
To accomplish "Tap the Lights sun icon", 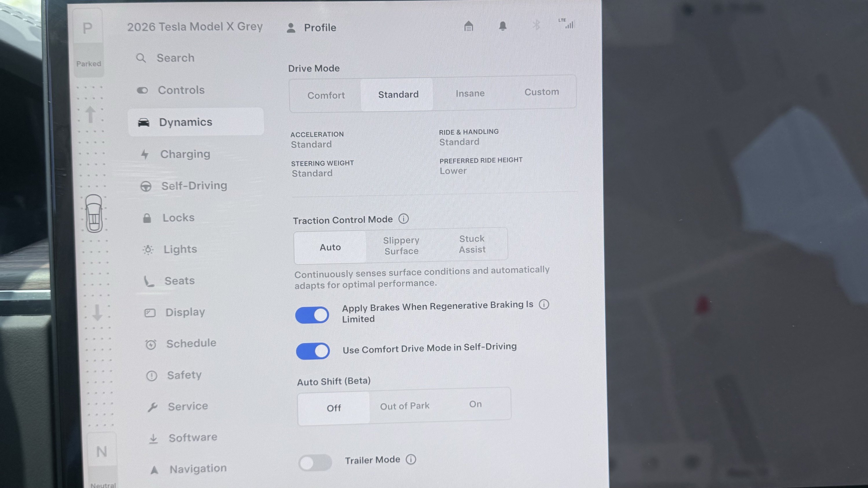I will 148,250.
